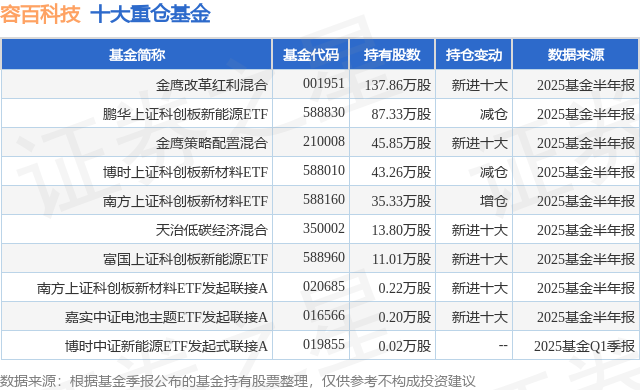Screen dimensions: 640x390
Task: Select fund code 588830
Action: point(324,112)
